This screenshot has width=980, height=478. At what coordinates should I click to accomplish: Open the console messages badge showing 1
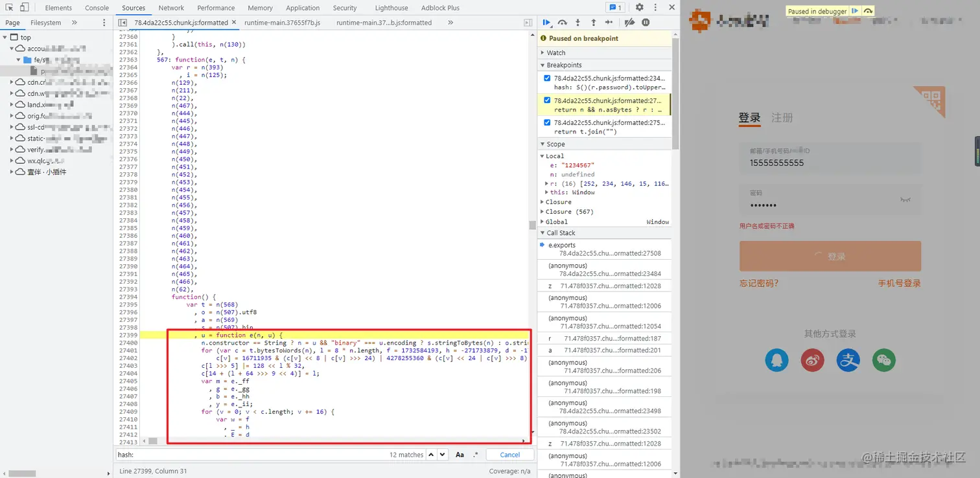click(614, 8)
